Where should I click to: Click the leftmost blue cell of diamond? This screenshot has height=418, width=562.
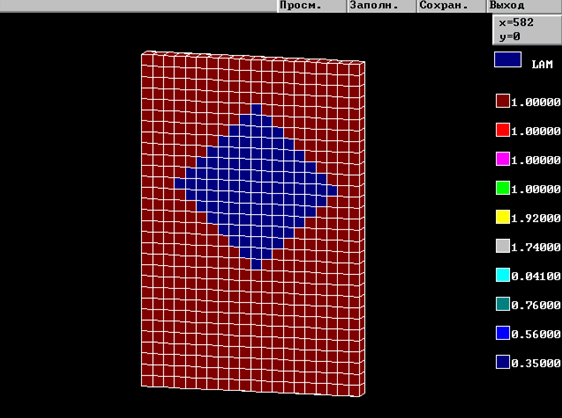coord(180,184)
